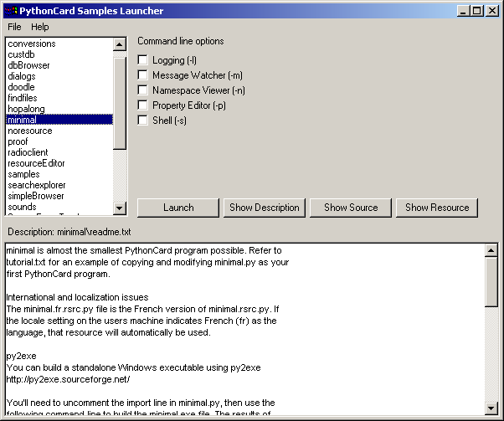Select the hopalong sample
The image size is (504, 421).
click(59, 109)
